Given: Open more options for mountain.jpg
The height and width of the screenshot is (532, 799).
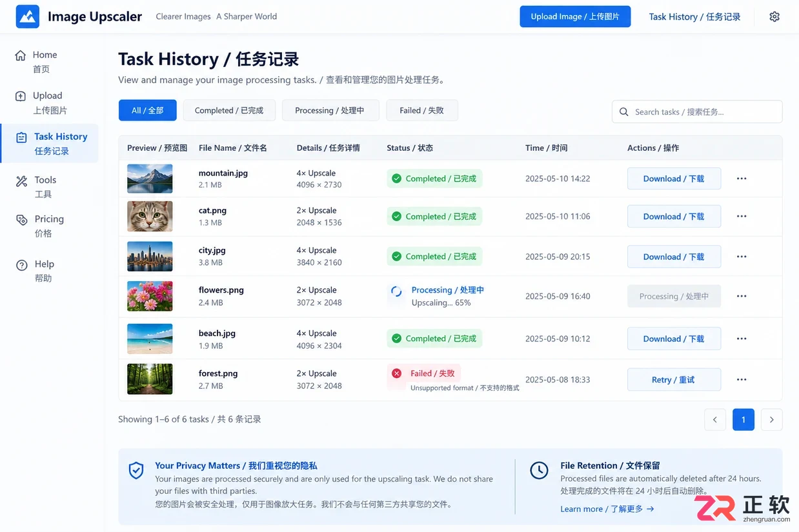Looking at the screenshot, I should [742, 179].
